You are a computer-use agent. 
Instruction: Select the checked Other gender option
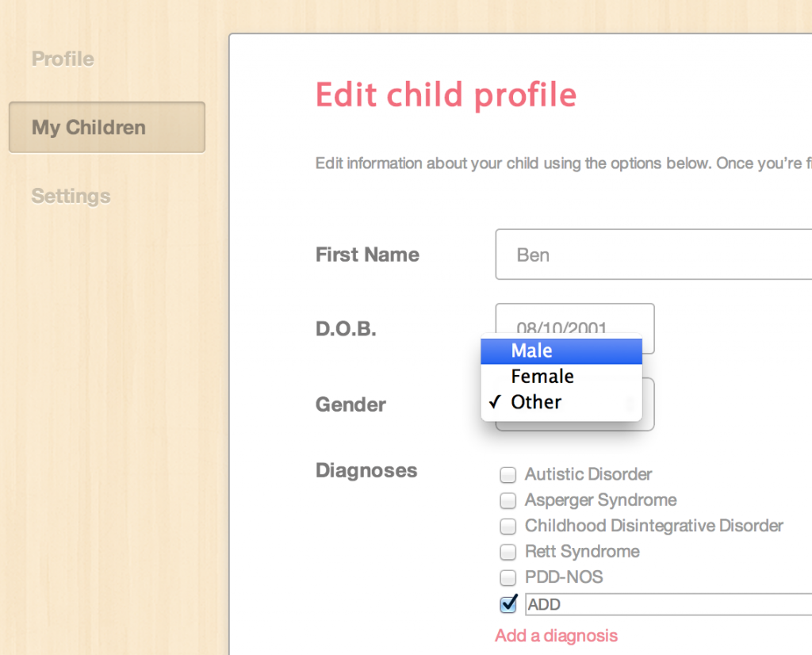point(561,402)
